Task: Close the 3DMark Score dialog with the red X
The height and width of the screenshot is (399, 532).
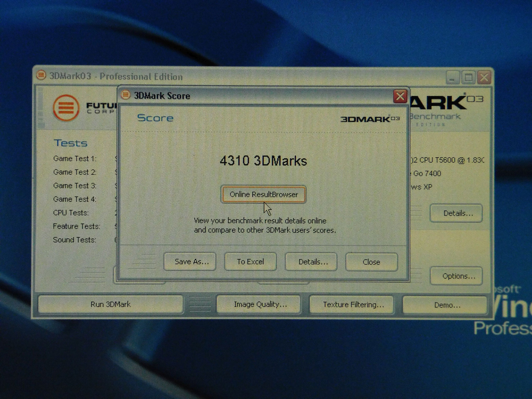Action: (400, 96)
